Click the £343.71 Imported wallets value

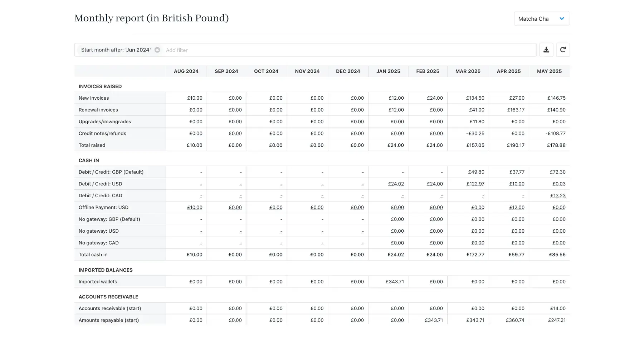pos(395,282)
